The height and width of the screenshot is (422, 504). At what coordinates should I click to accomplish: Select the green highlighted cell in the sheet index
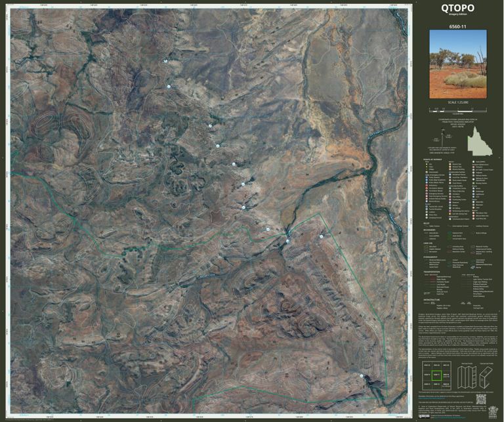click(437, 375)
